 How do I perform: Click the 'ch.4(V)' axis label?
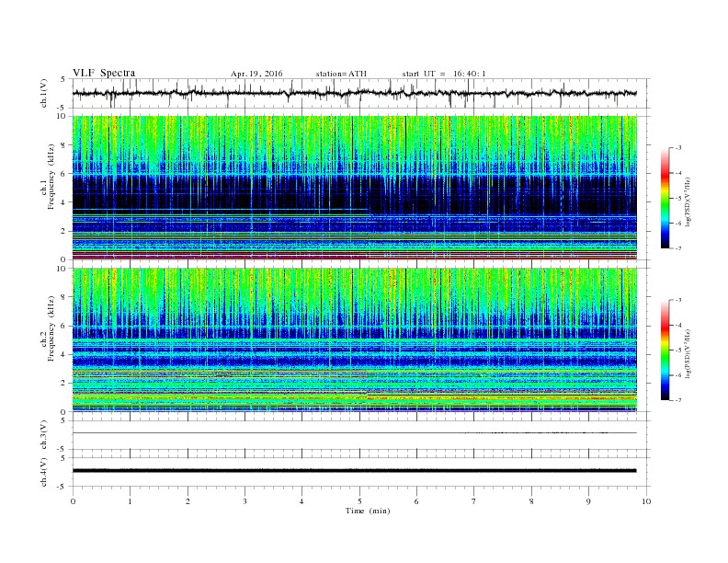point(44,472)
